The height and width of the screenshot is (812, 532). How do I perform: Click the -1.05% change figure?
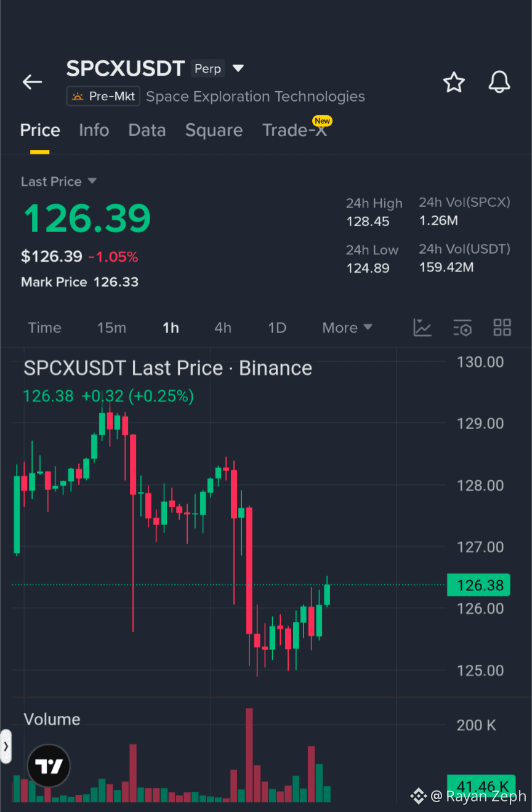[x=113, y=257]
